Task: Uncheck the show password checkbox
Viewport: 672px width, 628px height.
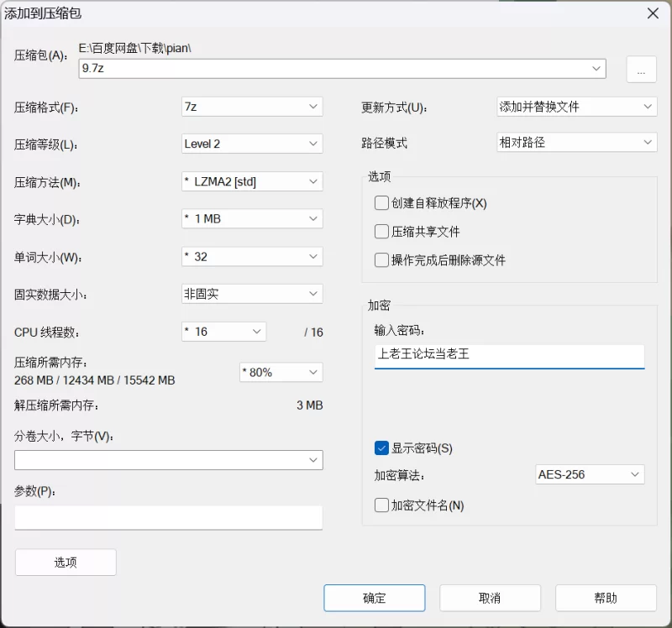Action: click(381, 448)
